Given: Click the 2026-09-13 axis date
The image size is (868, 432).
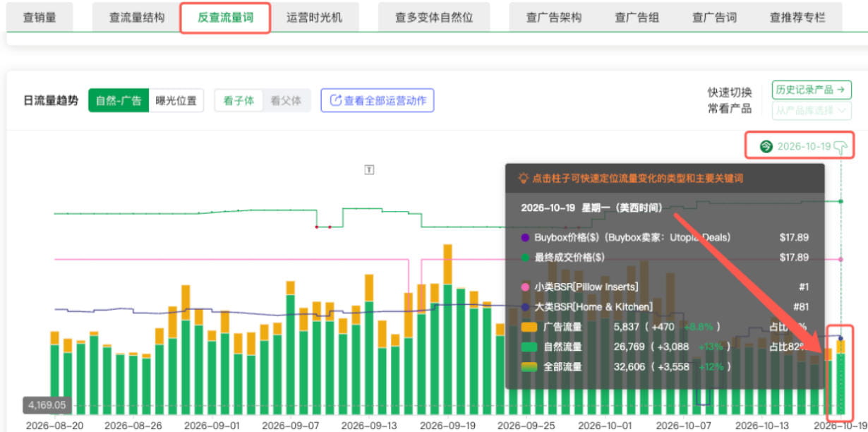Looking at the screenshot, I should (369, 426).
